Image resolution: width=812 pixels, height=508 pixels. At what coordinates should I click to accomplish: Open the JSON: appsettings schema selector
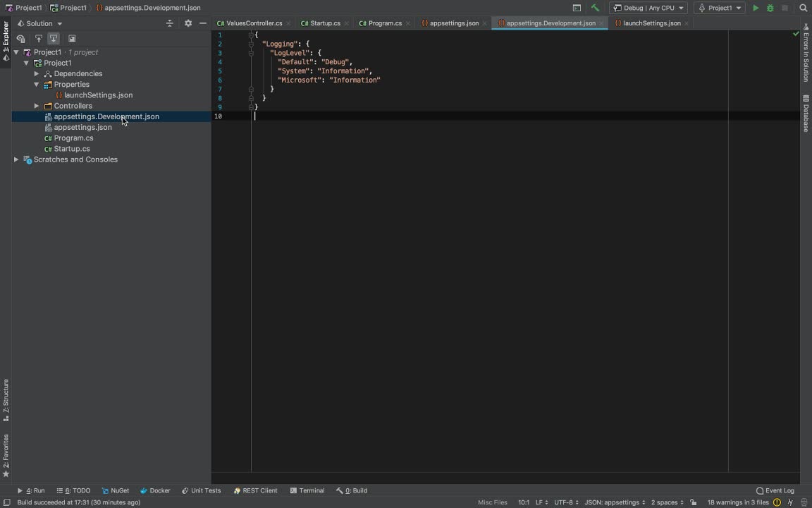615,502
